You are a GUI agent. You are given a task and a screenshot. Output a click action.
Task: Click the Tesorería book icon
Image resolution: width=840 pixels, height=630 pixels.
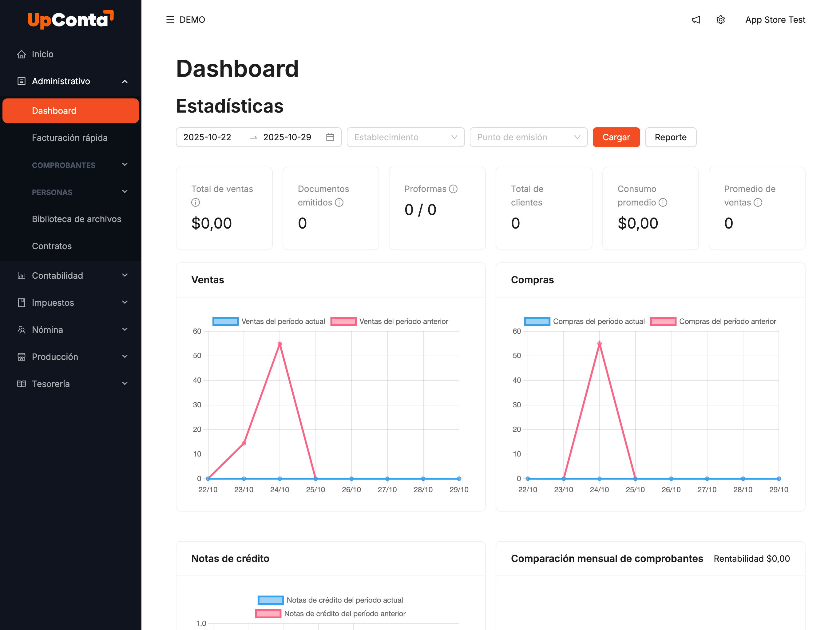(x=22, y=384)
